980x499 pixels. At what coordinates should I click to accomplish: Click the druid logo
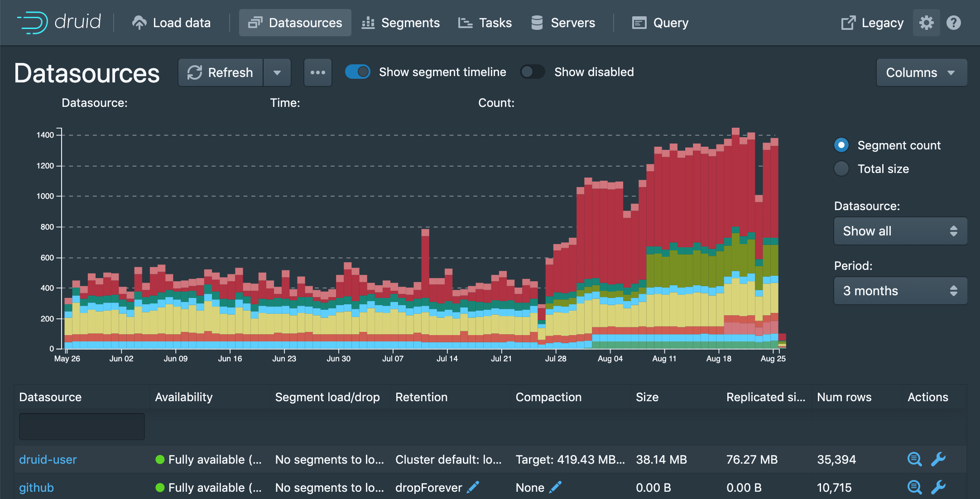[x=59, y=22]
